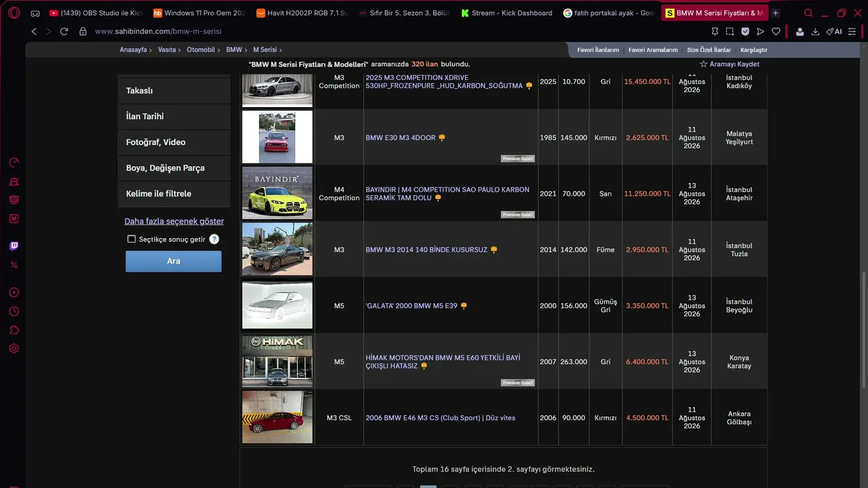Screen dimensions: 868x488
Task: Open the percent deals icon in sidebar
Action: 14,265
